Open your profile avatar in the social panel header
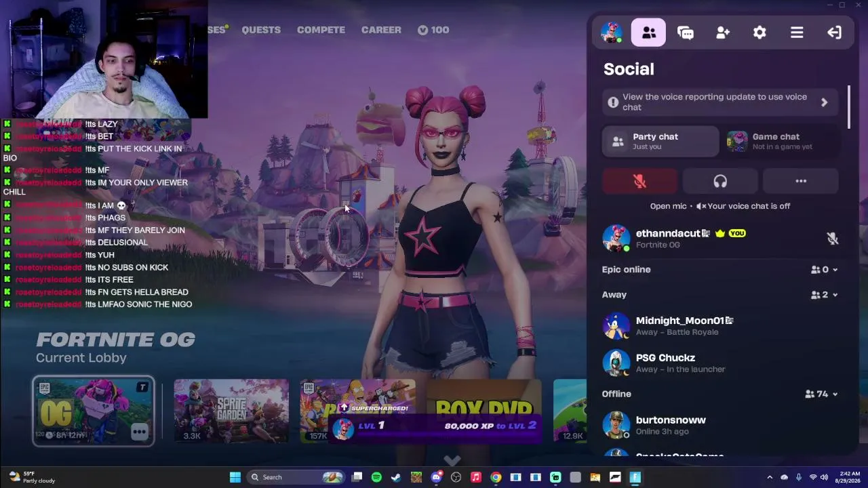Screen dimensions: 868x488 tap(612, 33)
